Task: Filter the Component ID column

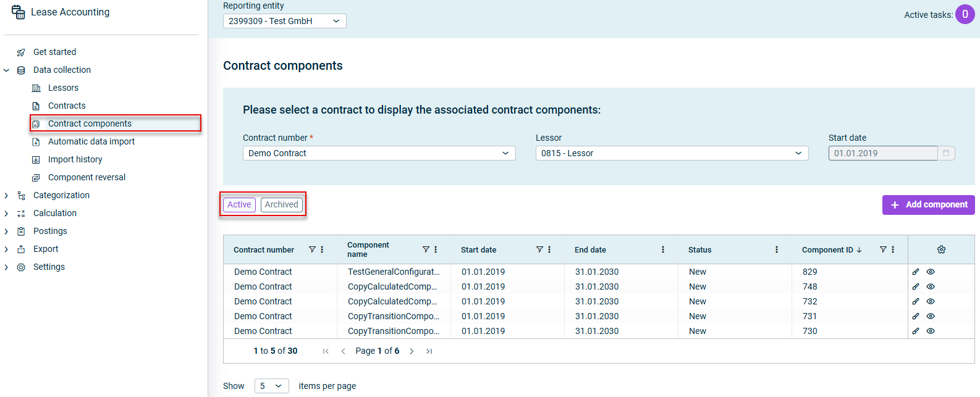Action: tap(883, 249)
